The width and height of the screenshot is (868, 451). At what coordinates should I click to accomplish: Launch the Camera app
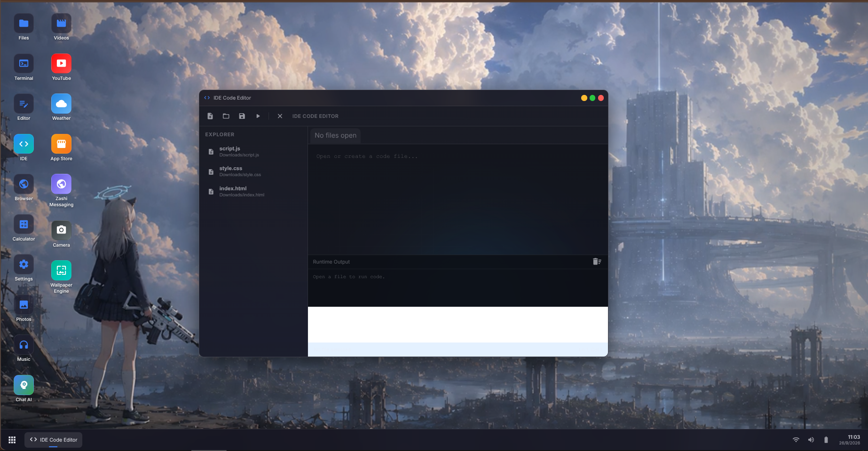point(61,234)
